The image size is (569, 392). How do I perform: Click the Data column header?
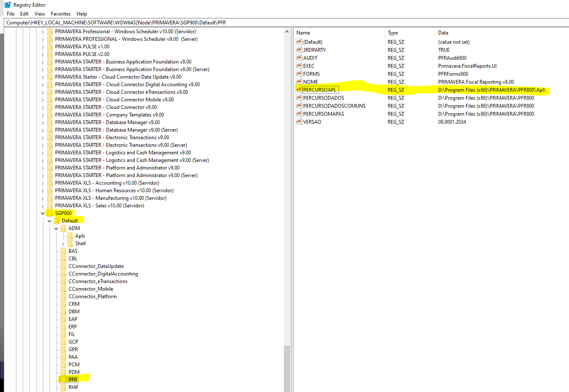[x=443, y=33]
